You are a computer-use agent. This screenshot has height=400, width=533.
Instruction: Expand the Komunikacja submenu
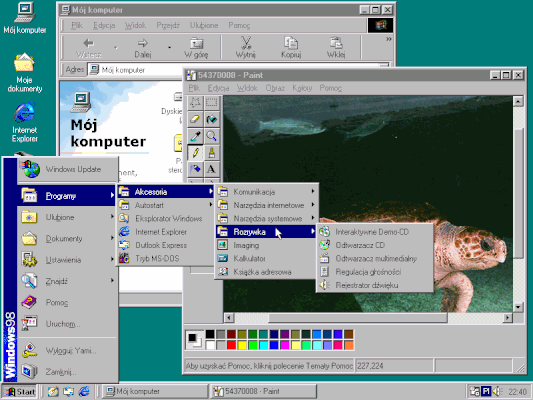(x=266, y=192)
